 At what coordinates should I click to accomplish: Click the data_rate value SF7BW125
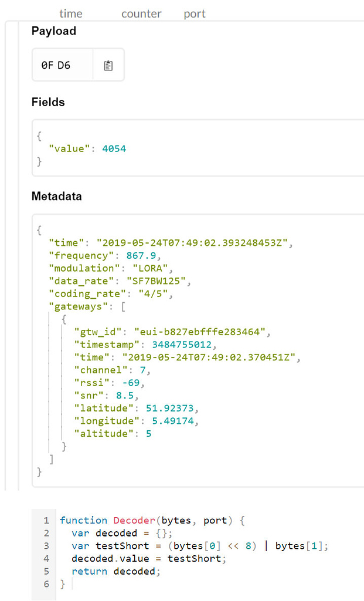point(156,281)
